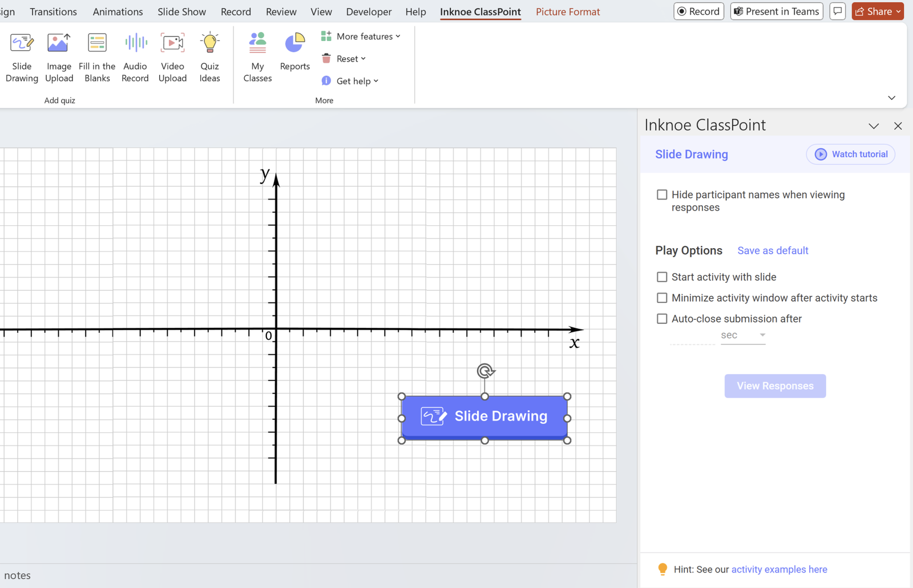Click the Watch tutorial button
The width and height of the screenshot is (913, 588).
[x=850, y=154]
